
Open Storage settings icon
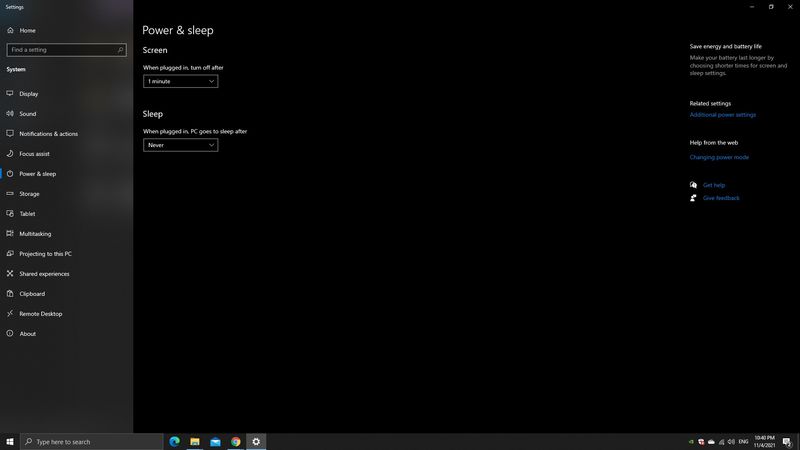[x=10, y=193]
